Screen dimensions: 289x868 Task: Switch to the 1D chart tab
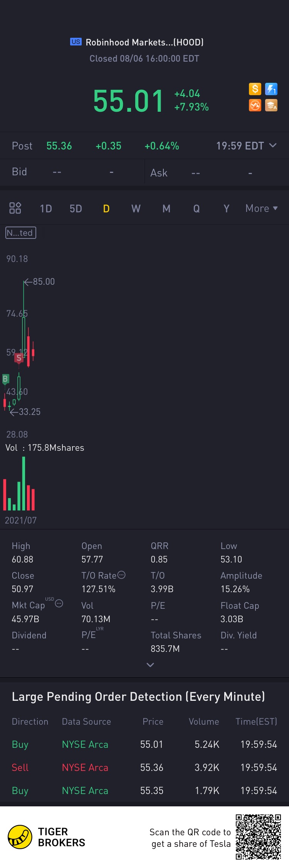point(46,208)
